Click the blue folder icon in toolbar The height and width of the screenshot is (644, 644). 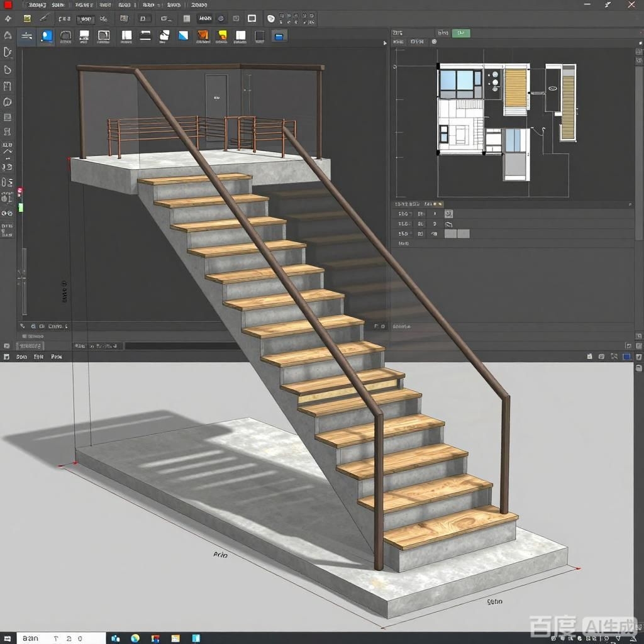[x=279, y=36]
